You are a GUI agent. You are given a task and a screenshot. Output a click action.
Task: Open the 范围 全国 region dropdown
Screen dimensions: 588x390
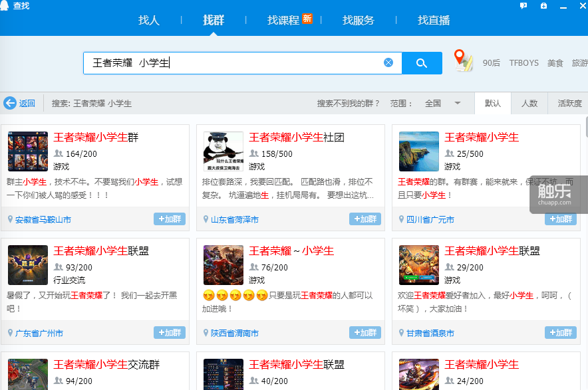click(442, 103)
